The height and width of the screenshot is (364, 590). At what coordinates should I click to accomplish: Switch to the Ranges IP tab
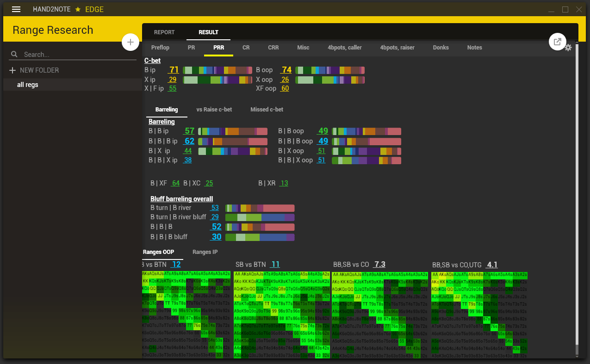[x=205, y=252]
